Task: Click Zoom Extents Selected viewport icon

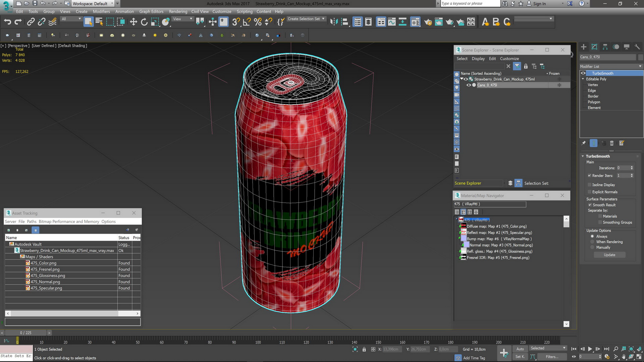Action: coord(631,349)
